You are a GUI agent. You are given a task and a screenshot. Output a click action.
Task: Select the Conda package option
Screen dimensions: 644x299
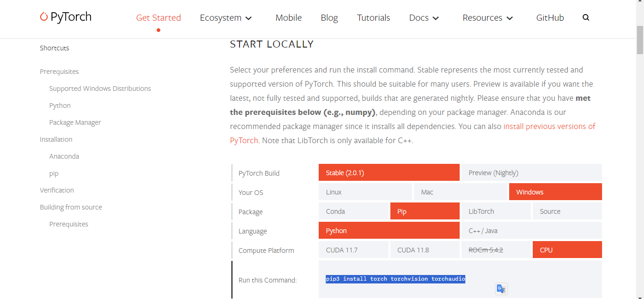point(354,211)
